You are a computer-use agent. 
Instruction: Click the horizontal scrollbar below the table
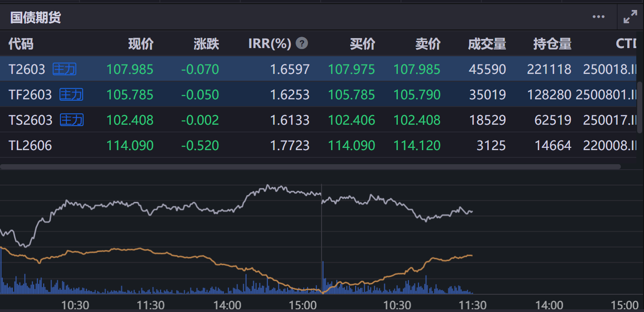310,166
